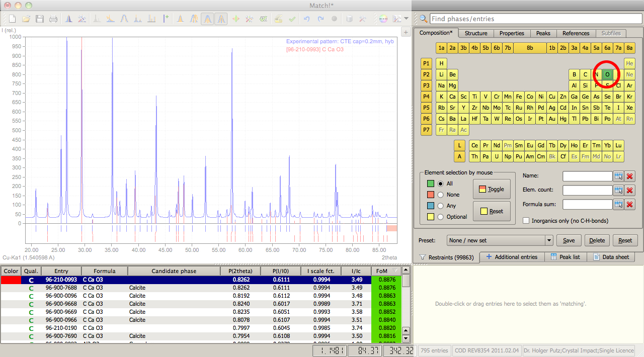Select the 'None' element selection radio button
644x357 pixels.
pyautogui.click(x=441, y=195)
